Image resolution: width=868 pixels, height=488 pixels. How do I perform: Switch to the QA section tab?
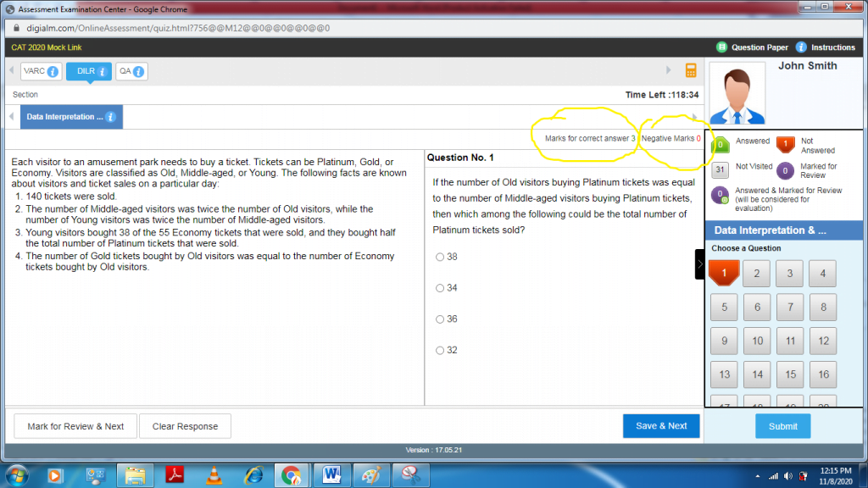[131, 71]
